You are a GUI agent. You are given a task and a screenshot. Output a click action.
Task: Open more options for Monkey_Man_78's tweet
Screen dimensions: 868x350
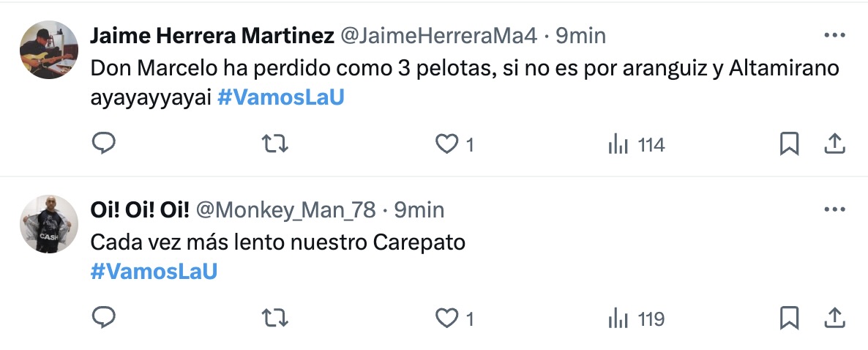click(834, 210)
